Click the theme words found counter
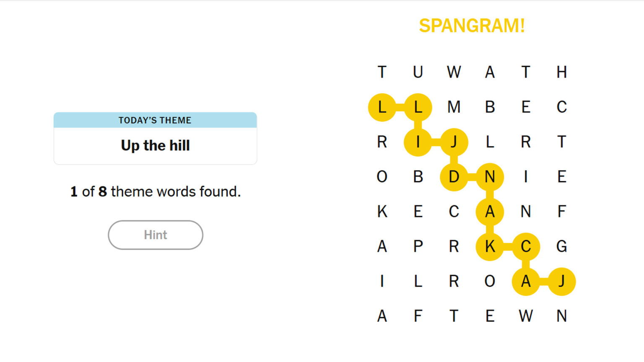Screen dimensions: 644x362 [155, 191]
